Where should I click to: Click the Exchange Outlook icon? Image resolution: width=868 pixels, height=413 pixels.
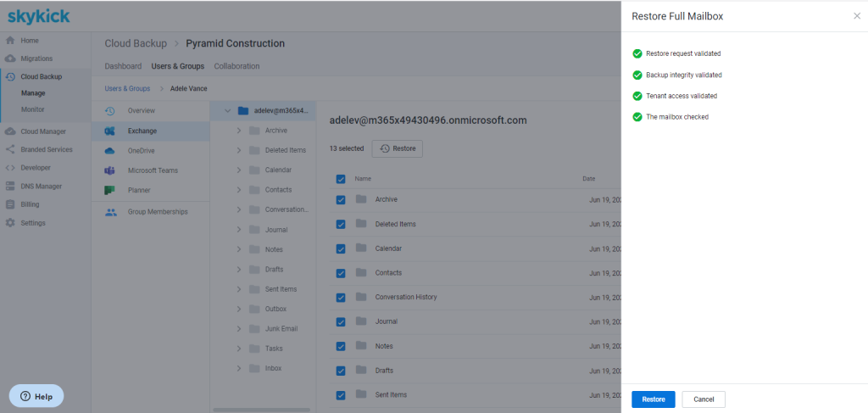pyautogui.click(x=109, y=131)
